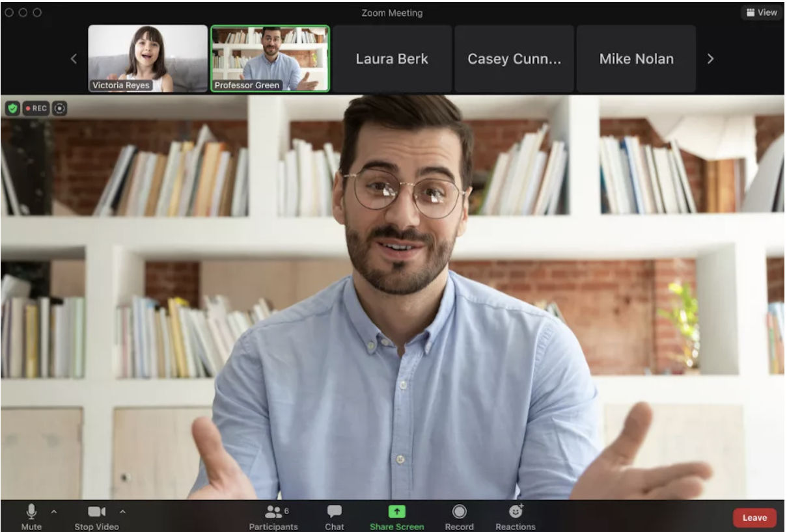Viewport: 787px width, 532px height.
Task: Open the View layout menu
Action: pyautogui.click(x=762, y=12)
